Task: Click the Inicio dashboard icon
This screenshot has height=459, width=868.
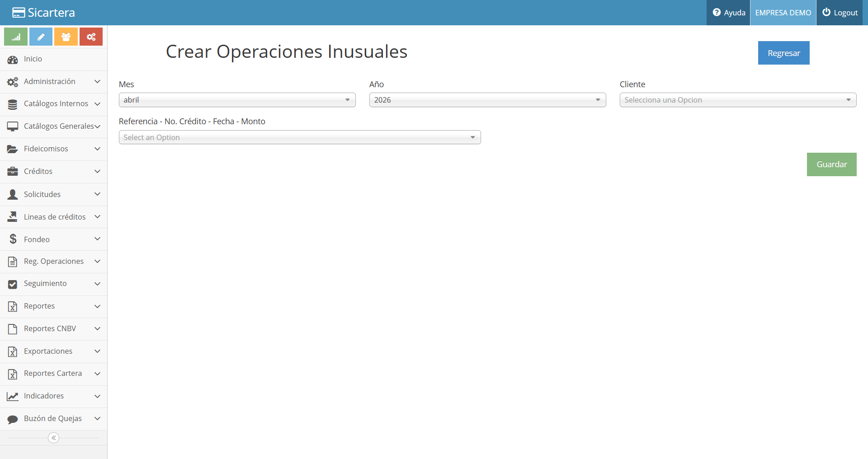Action: click(13, 59)
